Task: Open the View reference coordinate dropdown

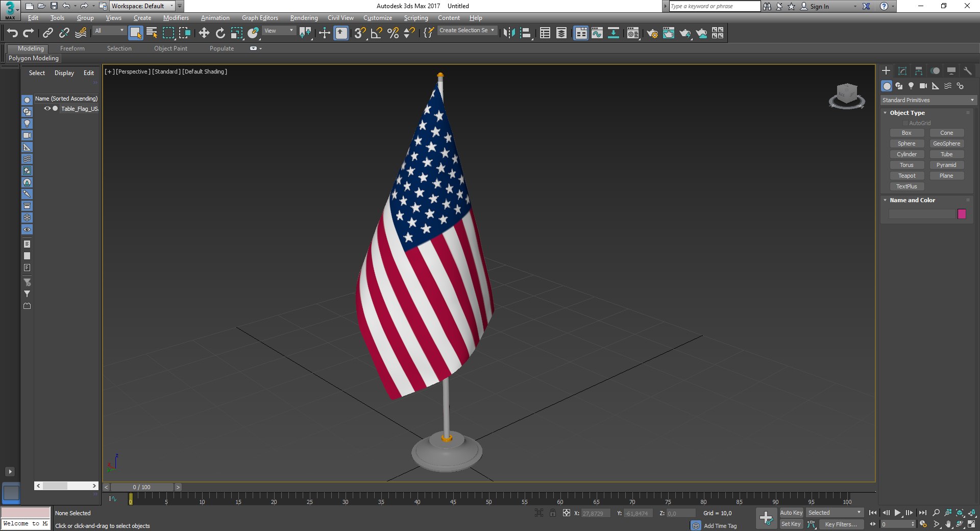Action: (279, 31)
